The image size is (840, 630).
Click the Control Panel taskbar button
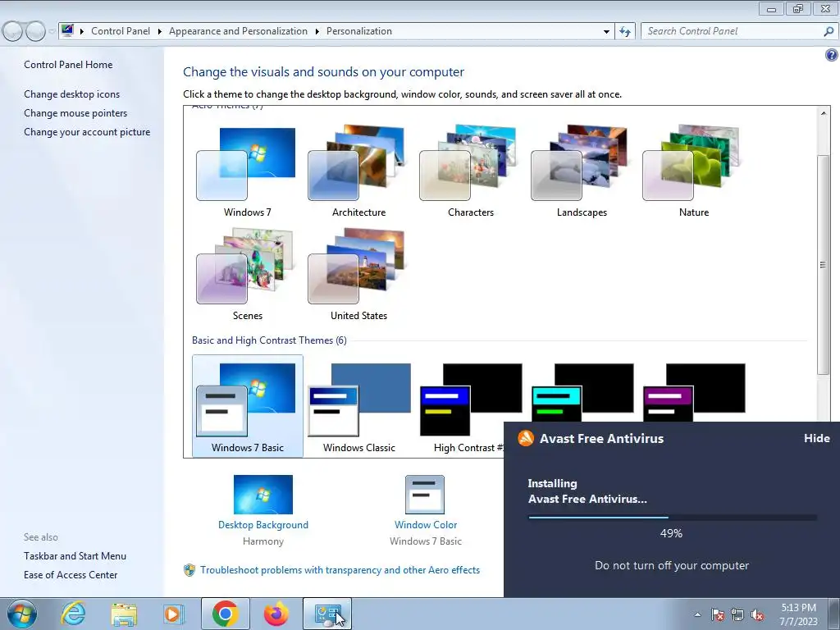pos(327,614)
